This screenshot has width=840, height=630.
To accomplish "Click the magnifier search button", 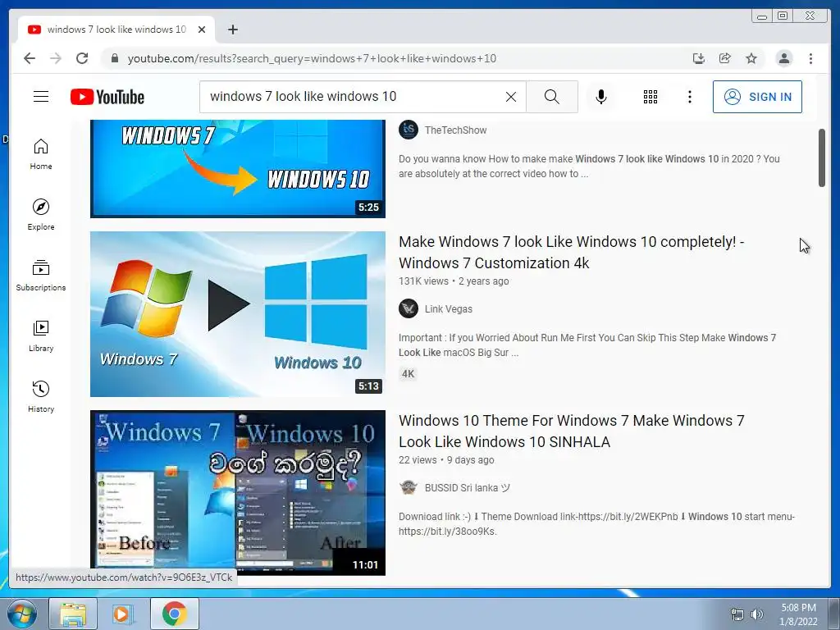I will pos(552,97).
